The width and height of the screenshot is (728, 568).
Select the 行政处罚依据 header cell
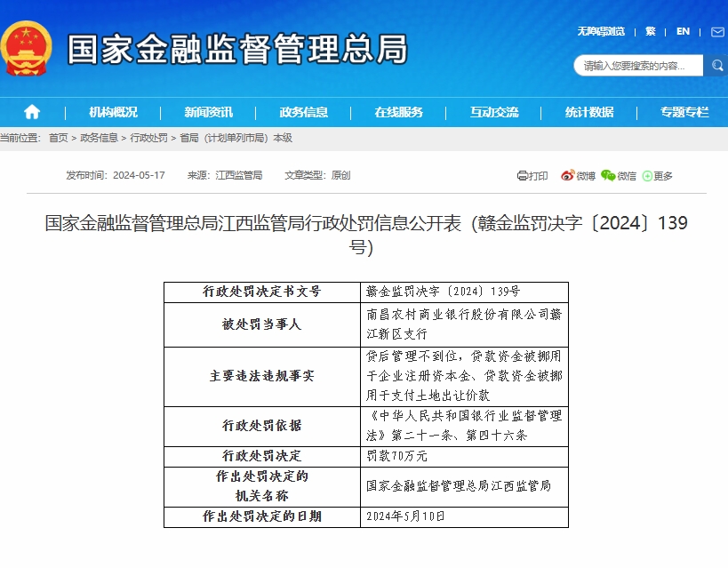[262, 427]
